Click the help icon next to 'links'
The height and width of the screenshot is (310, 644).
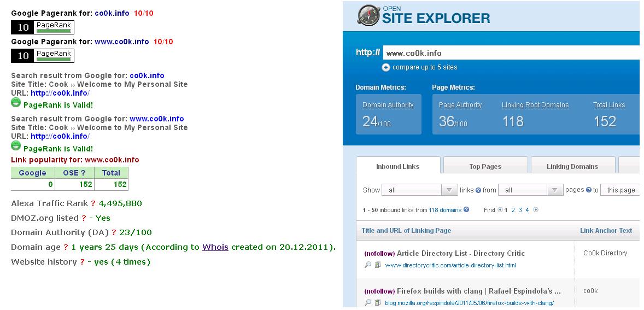tap(478, 190)
